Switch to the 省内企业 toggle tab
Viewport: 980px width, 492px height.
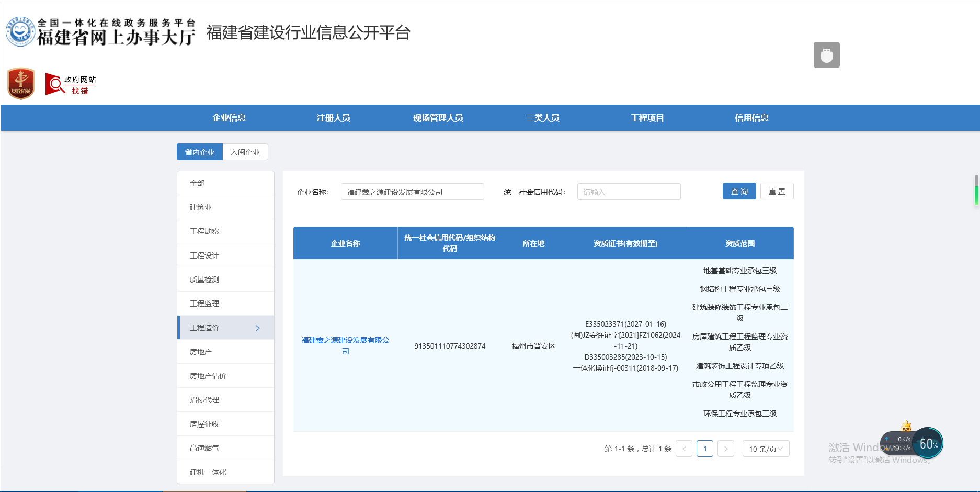pos(200,152)
